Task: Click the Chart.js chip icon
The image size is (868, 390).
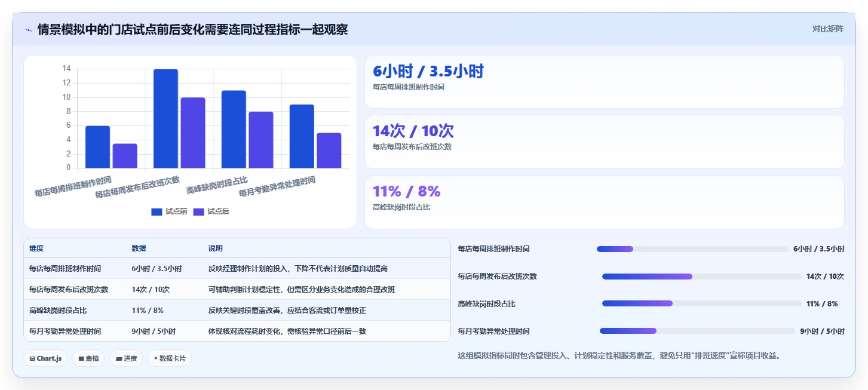Action: [x=32, y=358]
